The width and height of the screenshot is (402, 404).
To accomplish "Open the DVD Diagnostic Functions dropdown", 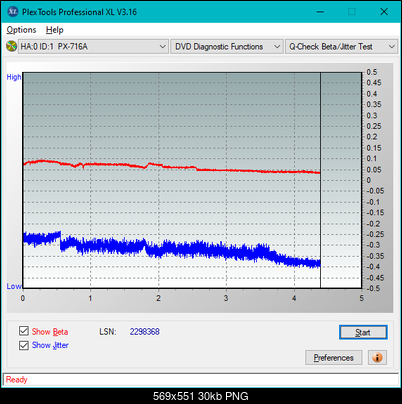I will click(227, 47).
